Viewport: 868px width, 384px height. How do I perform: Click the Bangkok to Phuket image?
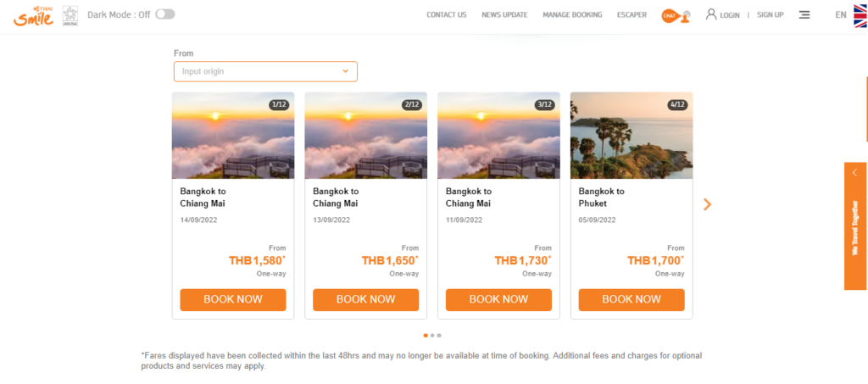[632, 136]
